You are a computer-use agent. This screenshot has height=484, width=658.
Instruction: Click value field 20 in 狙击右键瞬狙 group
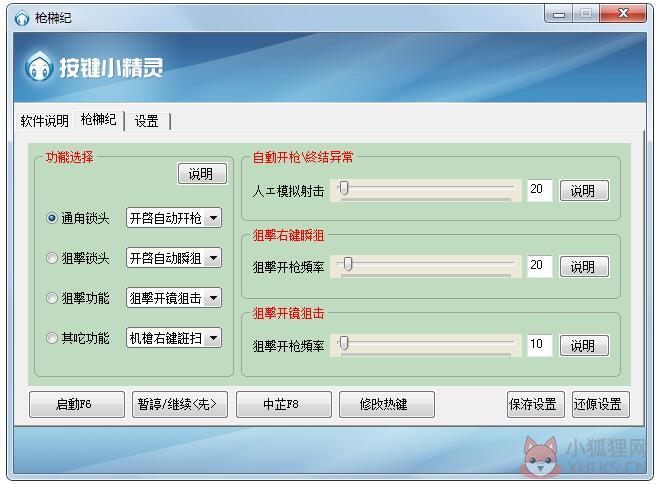[x=539, y=266]
